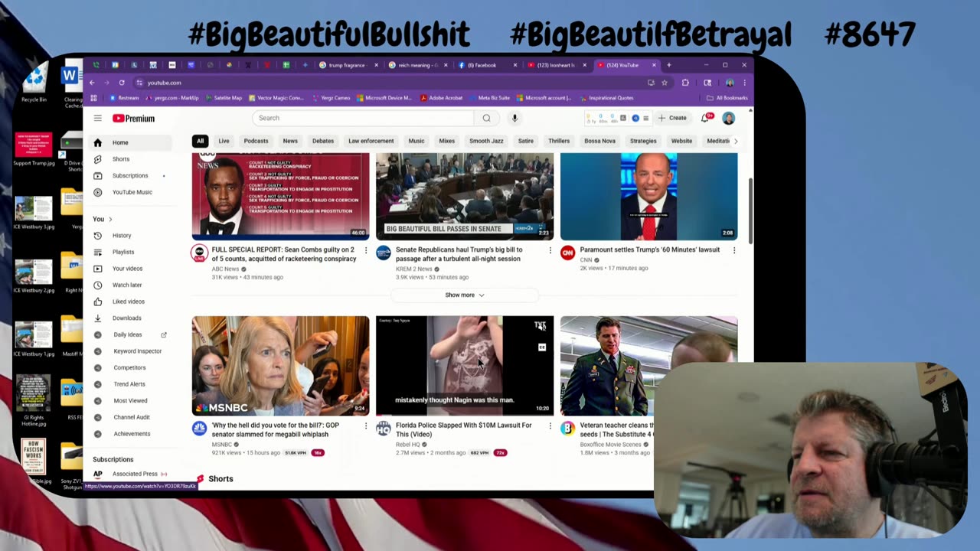Open the Satellite Map bookmark
The width and height of the screenshot is (980, 551).
(x=223, y=98)
